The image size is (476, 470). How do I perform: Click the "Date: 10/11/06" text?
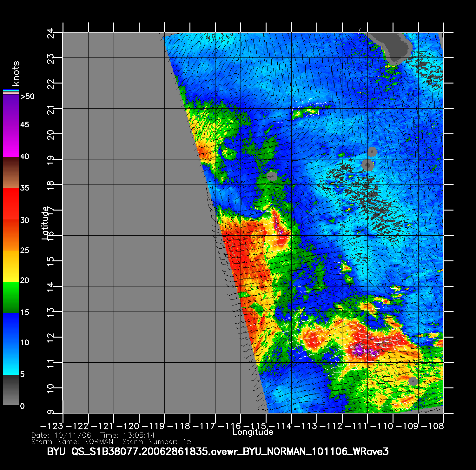[61, 435]
